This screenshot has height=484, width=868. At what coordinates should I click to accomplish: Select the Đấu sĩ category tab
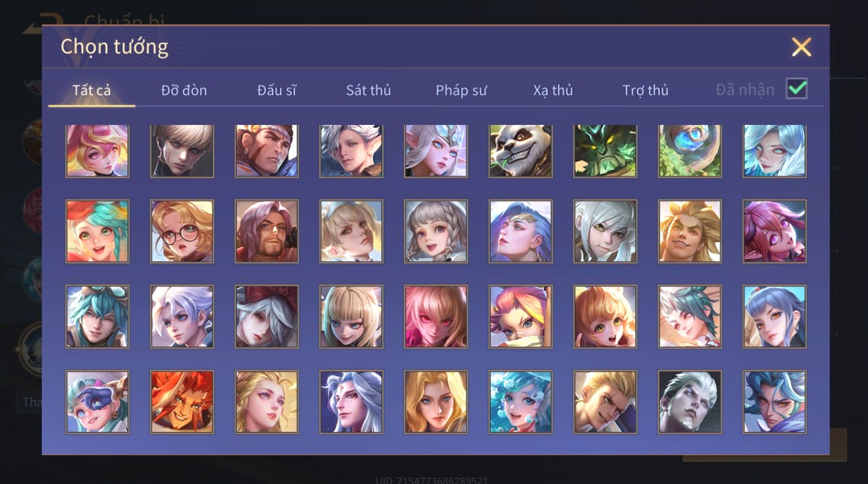coord(277,90)
